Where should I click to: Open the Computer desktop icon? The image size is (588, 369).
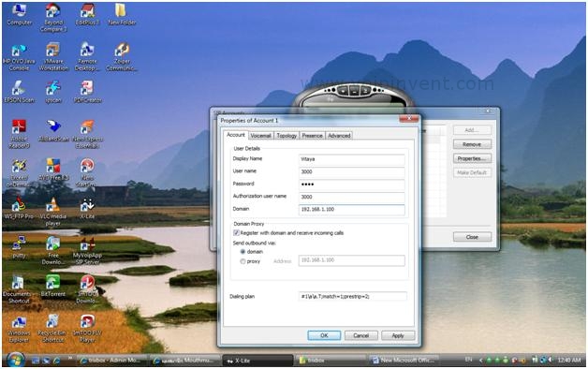[x=19, y=15]
